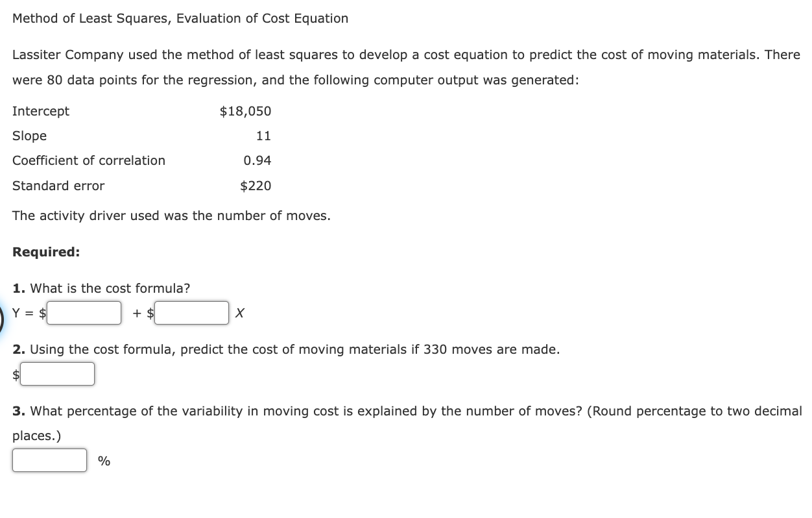Click the X label after the slope box
Viewport: 812px width, 518px height.
click(x=239, y=313)
